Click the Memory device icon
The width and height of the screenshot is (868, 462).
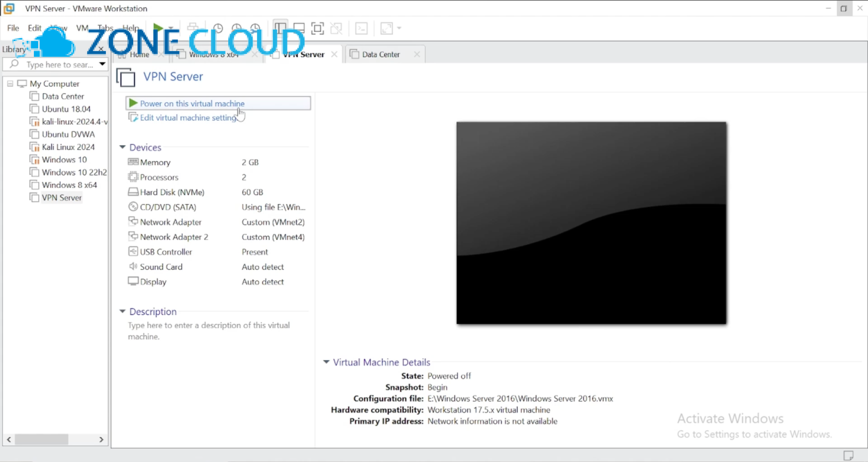(x=133, y=162)
